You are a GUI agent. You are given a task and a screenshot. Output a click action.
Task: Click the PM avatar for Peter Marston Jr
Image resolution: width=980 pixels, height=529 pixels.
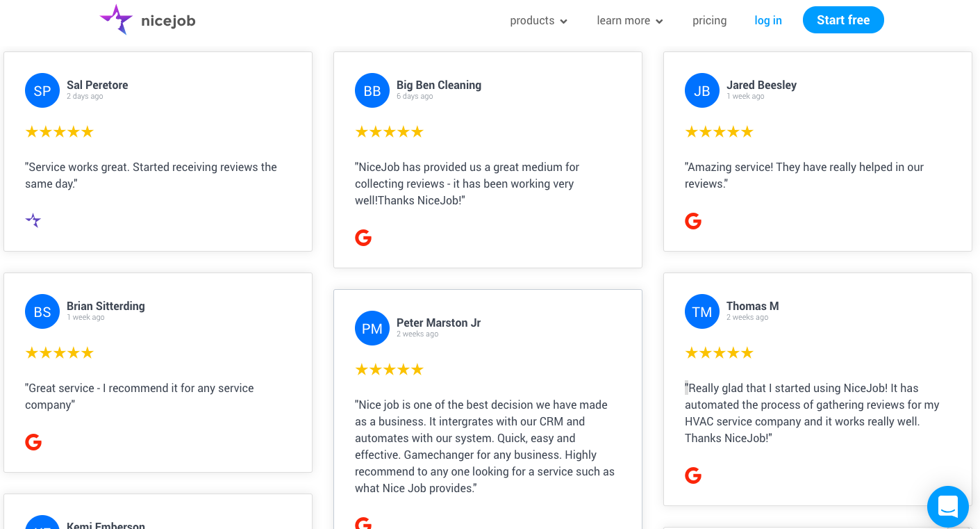pos(372,328)
